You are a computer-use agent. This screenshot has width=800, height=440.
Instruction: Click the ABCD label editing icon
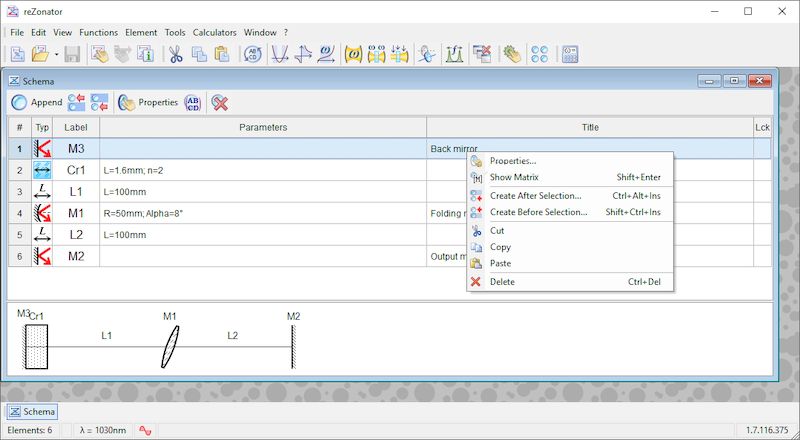coord(193,102)
